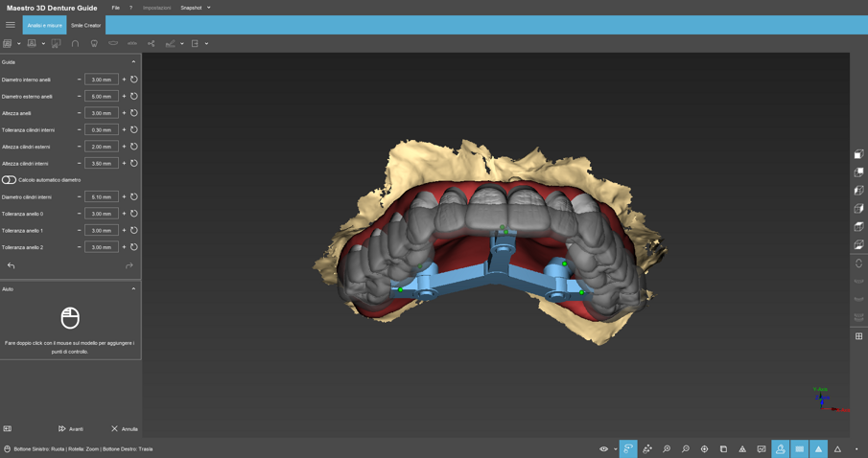Open dropdown next to patient photo icon
Viewport: 868px width, 458px height.
(43, 44)
